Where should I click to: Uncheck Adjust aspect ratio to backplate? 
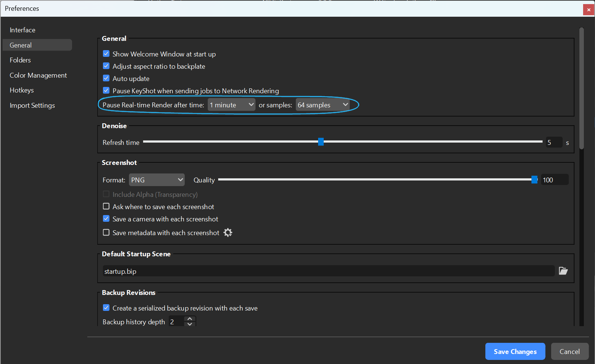[106, 66]
